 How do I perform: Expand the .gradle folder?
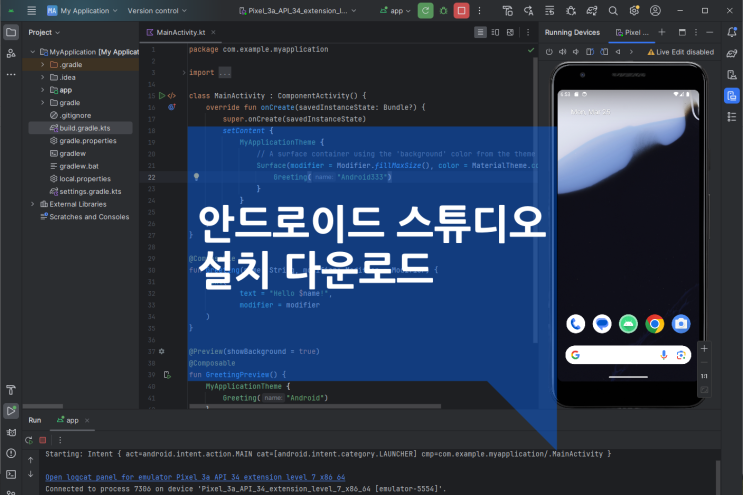[43, 64]
